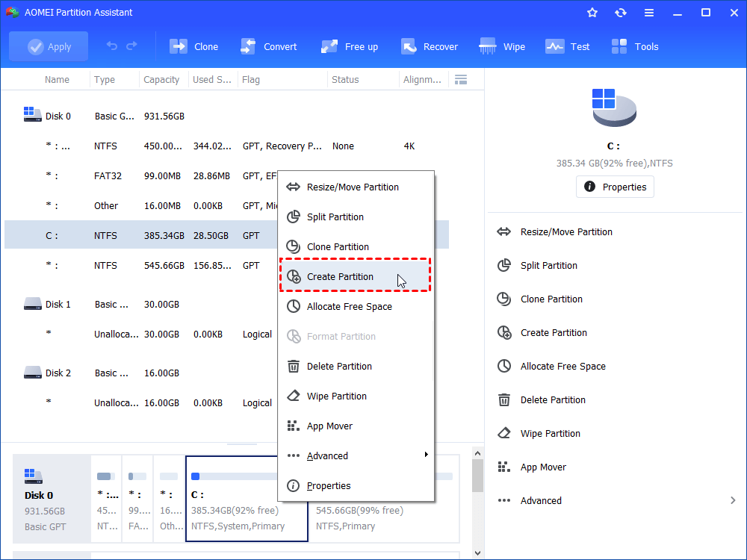This screenshot has width=747, height=560.
Task: Open the Recover tool
Action: 430,46
